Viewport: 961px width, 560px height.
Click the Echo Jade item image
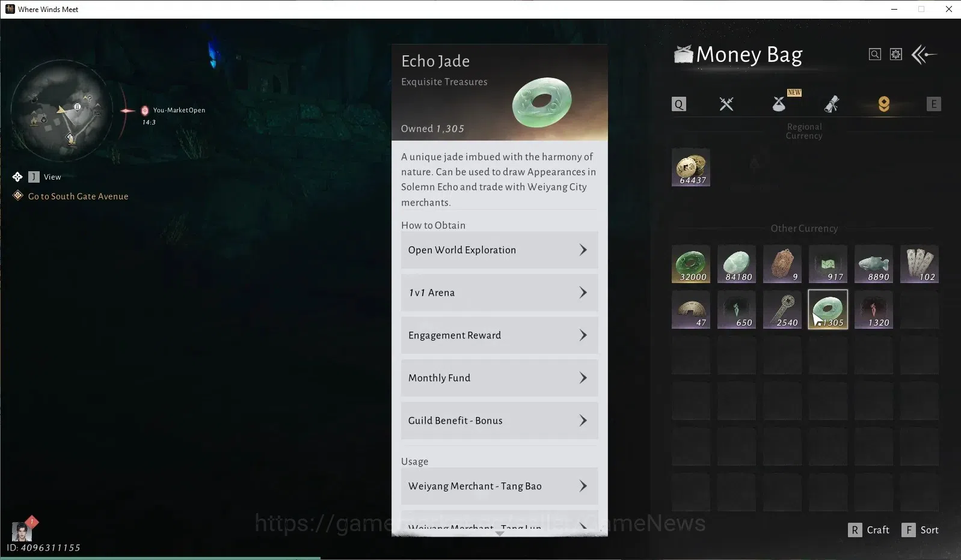coord(542,102)
